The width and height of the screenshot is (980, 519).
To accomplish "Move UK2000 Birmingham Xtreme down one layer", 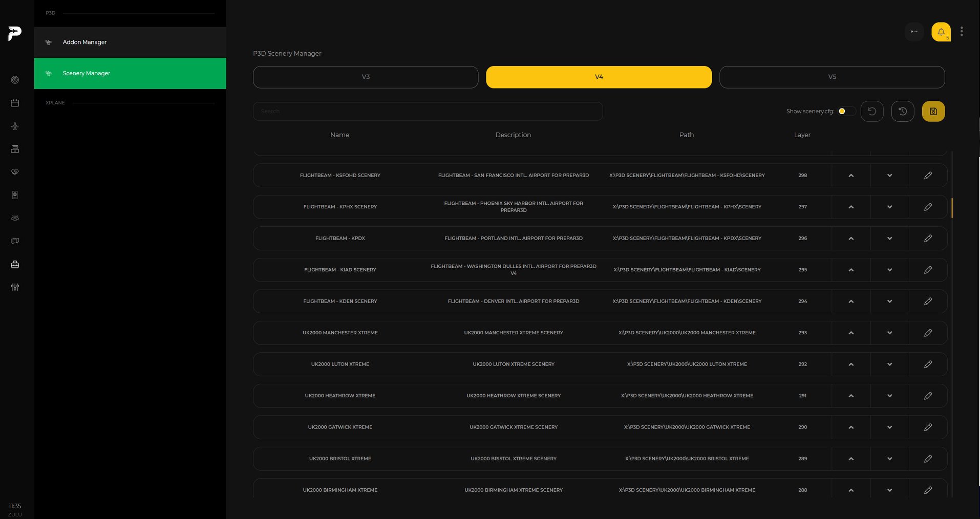I will (x=889, y=490).
